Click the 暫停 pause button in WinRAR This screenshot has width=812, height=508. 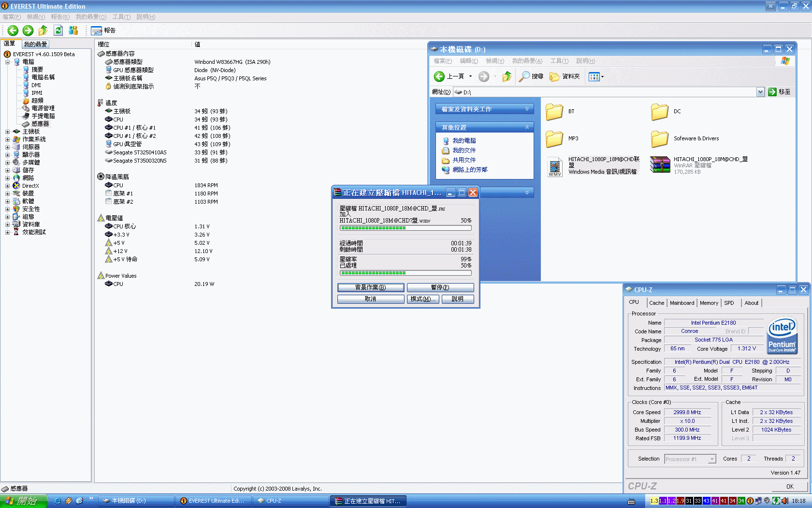440,287
